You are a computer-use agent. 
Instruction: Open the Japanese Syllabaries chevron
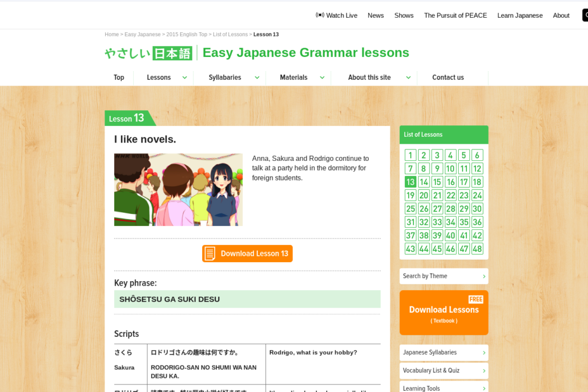click(484, 352)
